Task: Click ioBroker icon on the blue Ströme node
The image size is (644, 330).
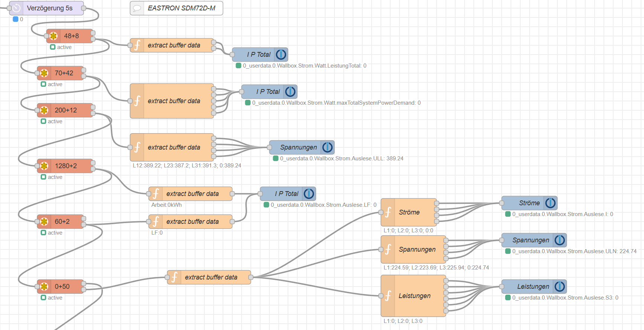Action: (551, 203)
